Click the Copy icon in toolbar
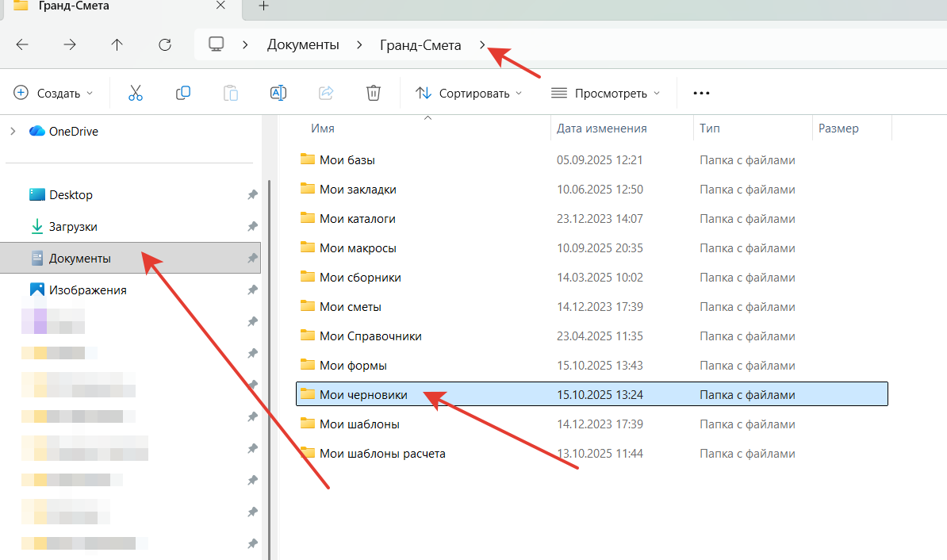The image size is (947, 560). coord(182,93)
